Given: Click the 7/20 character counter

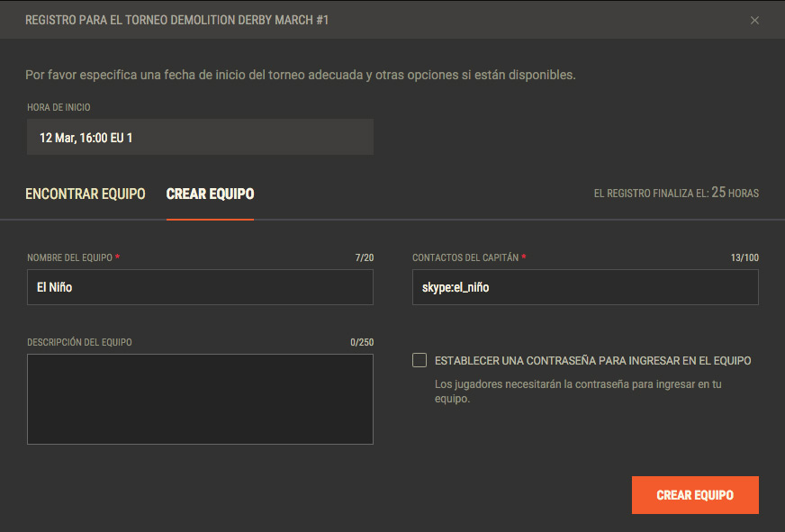Looking at the screenshot, I should click(364, 257).
